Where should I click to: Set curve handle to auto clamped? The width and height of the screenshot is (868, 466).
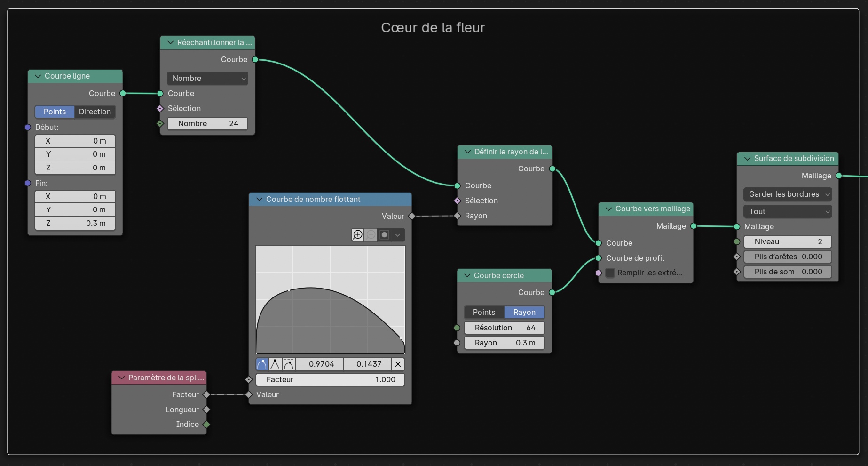(x=289, y=364)
